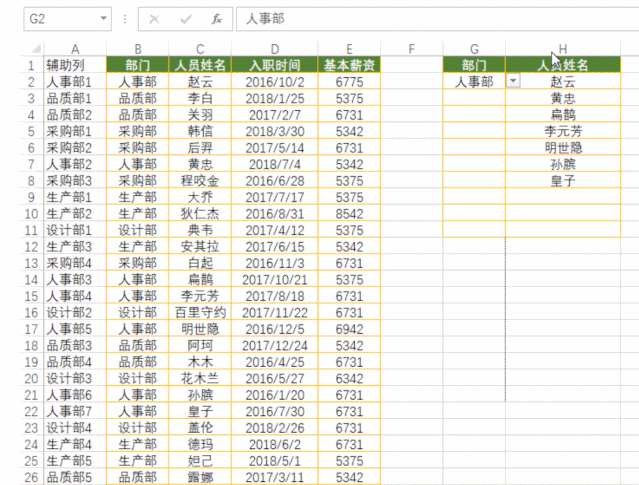Click the 设计部4 cell in column A
Screen dimensions: 639x485
pyautogui.click(x=75, y=428)
